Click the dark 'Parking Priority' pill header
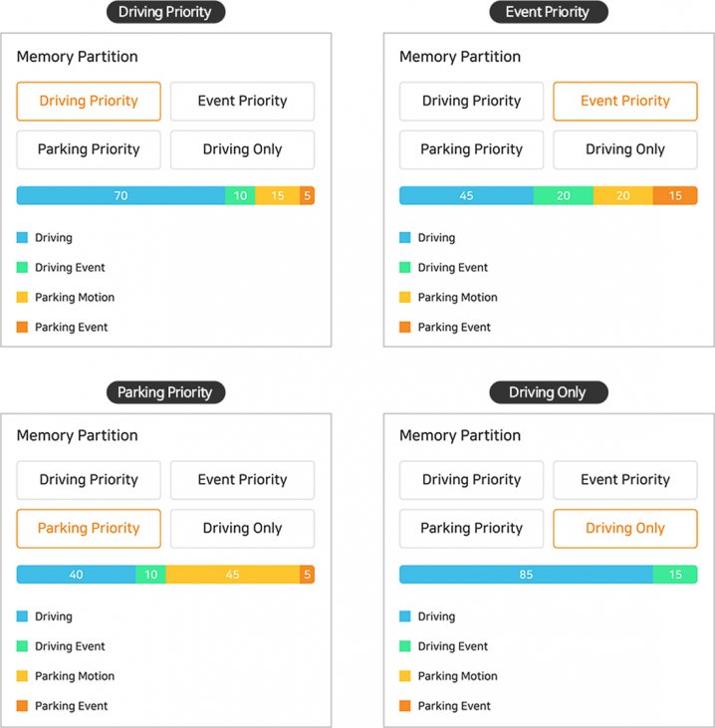 coord(165,391)
